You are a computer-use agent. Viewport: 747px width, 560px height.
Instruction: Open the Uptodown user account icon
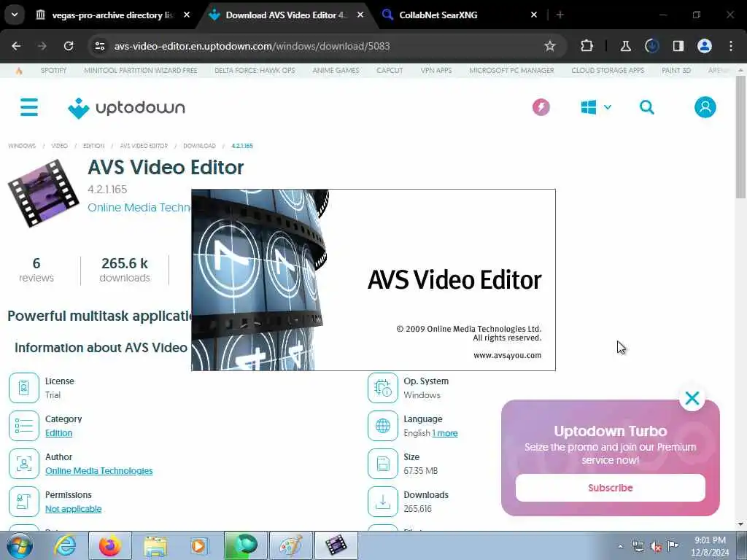[705, 107]
